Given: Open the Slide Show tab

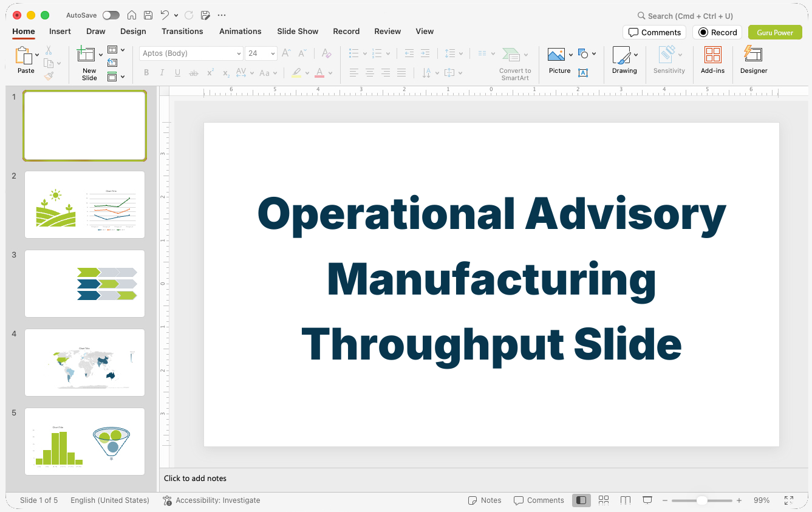Looking at the screenshot, I should [298, 31].
